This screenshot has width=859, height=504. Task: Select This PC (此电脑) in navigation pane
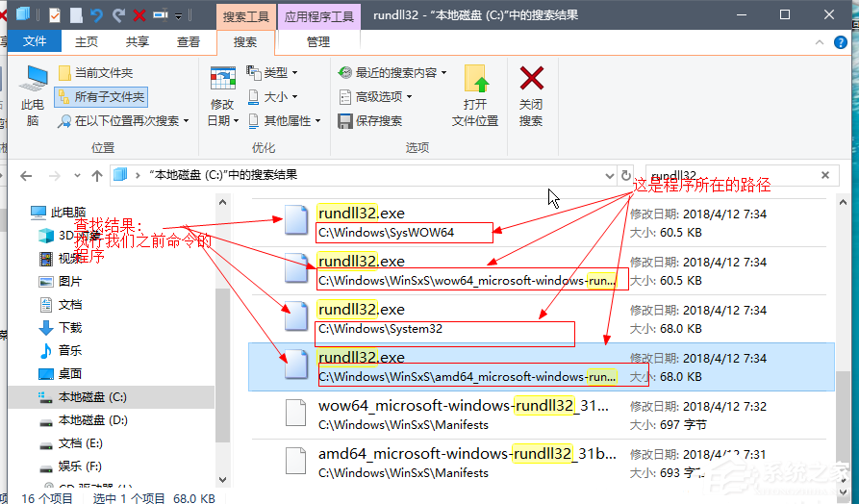[x=59, y=212]
